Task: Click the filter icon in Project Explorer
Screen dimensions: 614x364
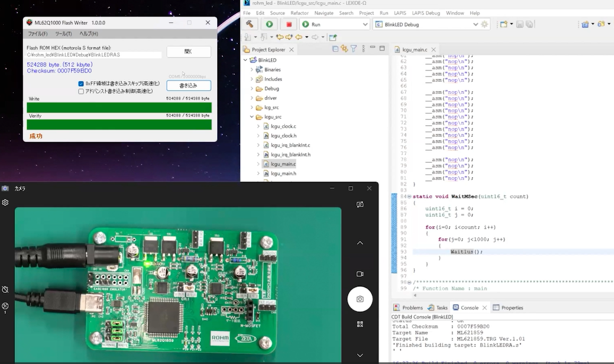Action: [x=353, y=49]
